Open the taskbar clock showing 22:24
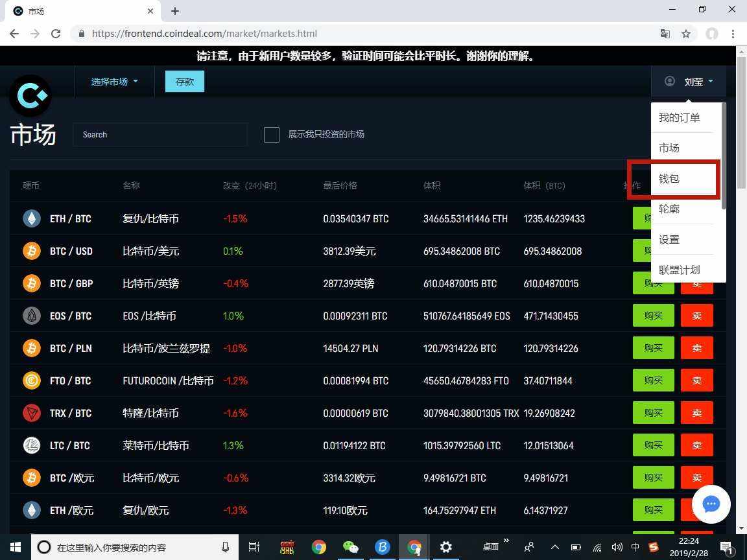 [x=689, y=547]
